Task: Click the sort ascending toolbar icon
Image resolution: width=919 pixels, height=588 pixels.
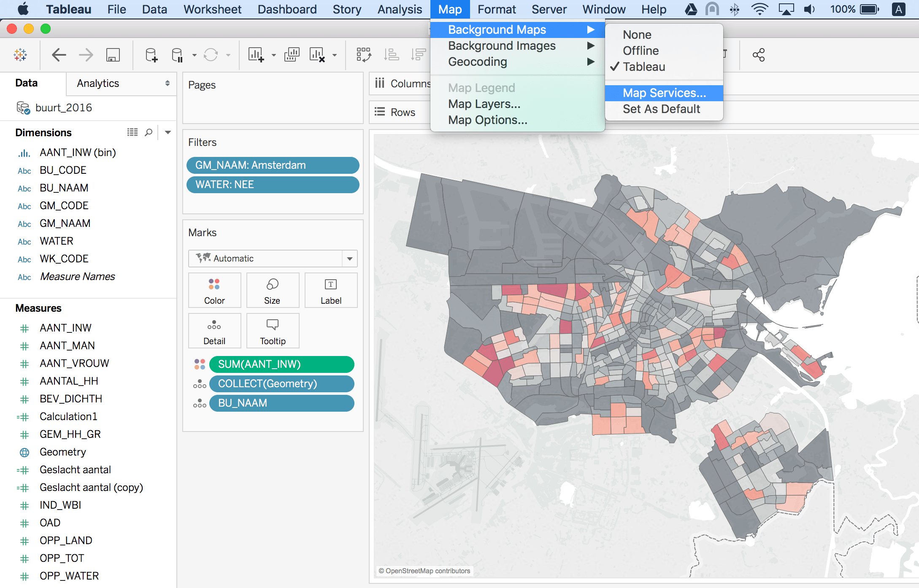Action: pyautogui.click(x=392, y=55)
